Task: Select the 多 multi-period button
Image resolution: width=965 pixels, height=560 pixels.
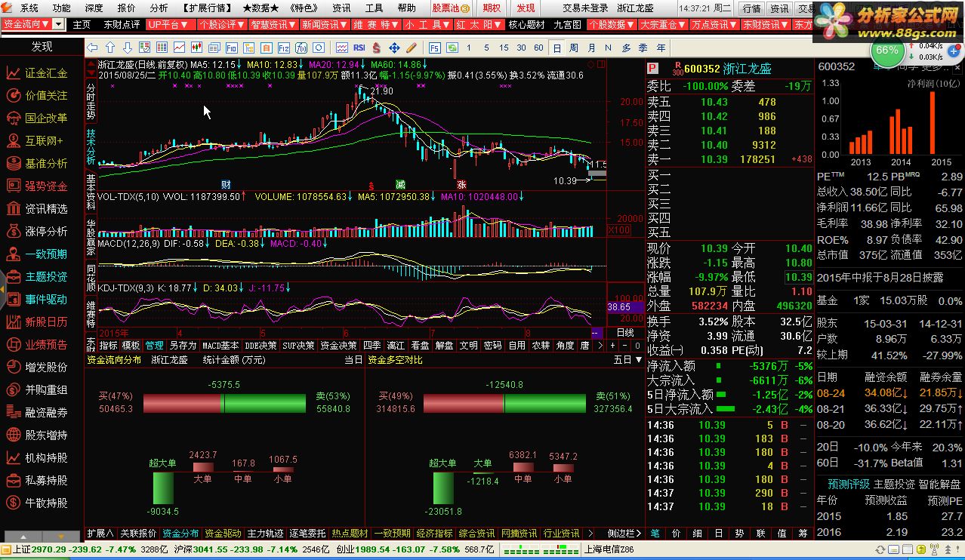Action: coord(626,48)
